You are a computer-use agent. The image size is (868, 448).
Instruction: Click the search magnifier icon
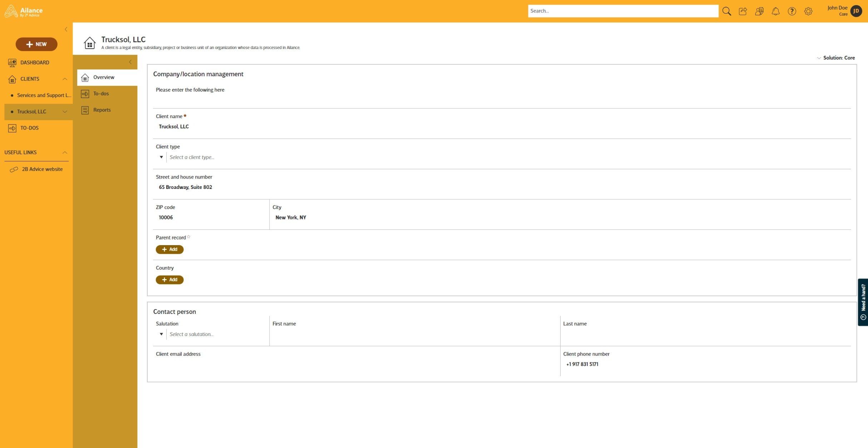726,11
